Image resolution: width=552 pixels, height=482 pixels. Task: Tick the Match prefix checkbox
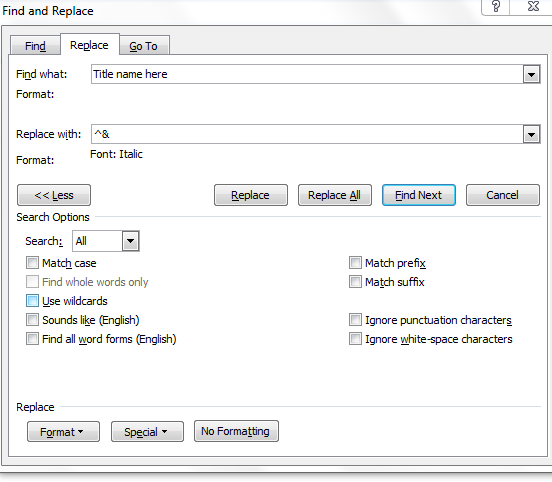(355, 263)
